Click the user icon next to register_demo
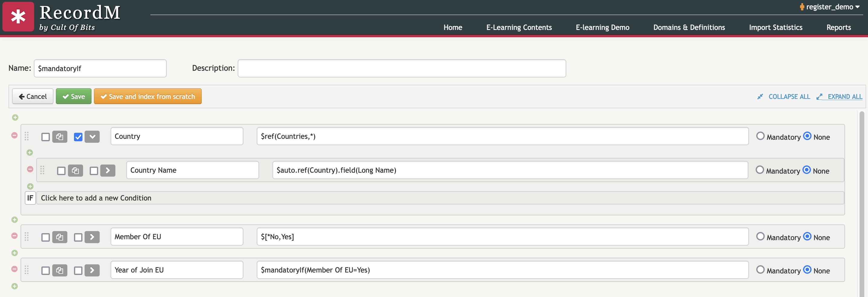The image size is (868, 297). (x=802, y=7)
